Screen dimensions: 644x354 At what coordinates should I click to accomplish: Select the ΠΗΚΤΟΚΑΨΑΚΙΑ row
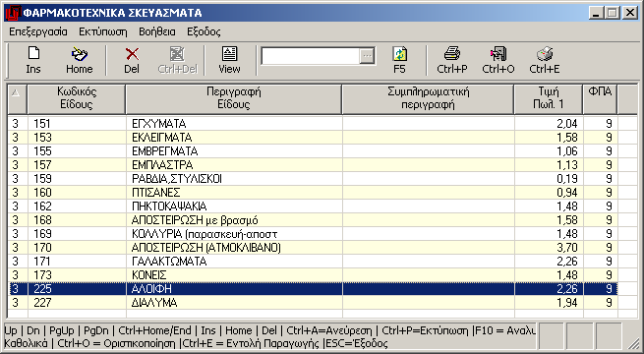(313, 206)
